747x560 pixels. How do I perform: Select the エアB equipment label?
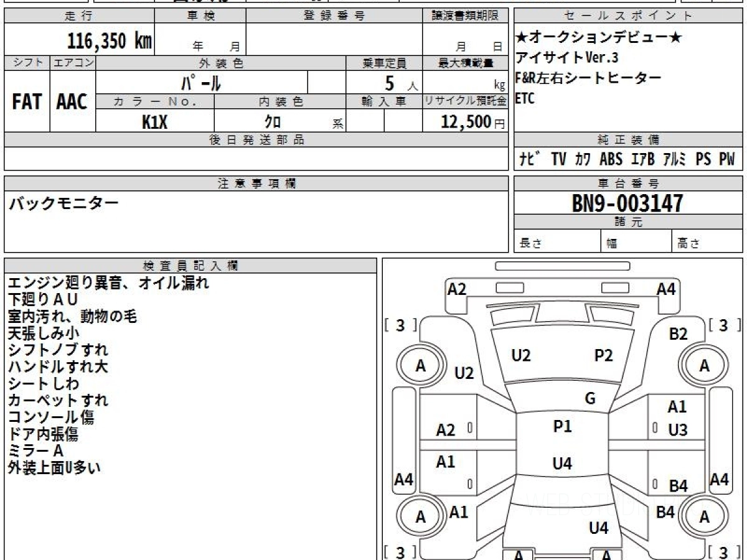pyautogui.click(x=642, y=159)
